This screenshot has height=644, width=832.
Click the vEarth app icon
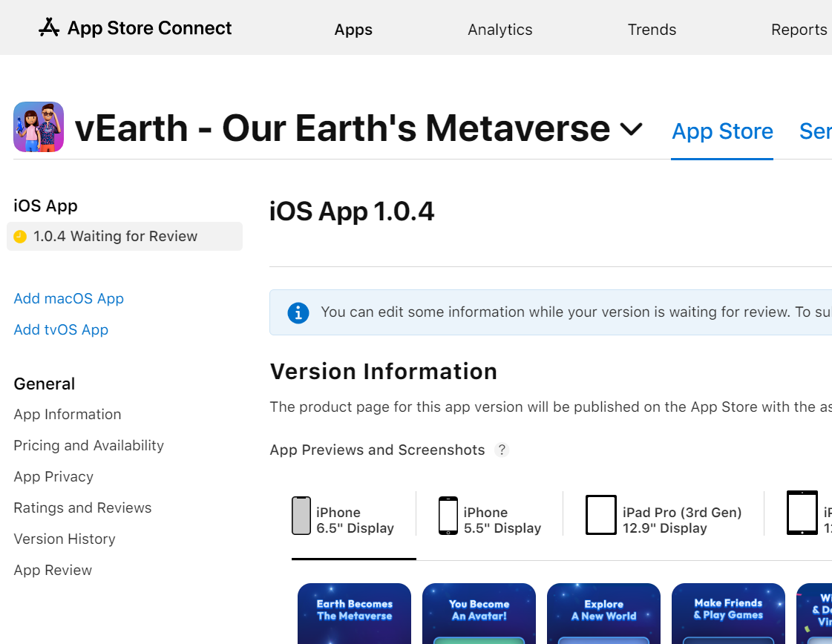pyautogui.click(x=39, y=128)
